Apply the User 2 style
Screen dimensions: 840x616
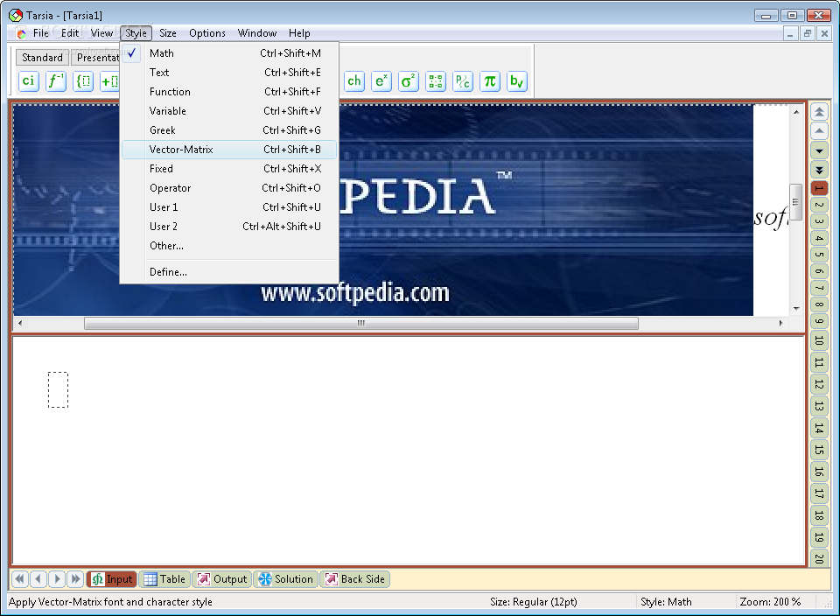coord(229,227)
